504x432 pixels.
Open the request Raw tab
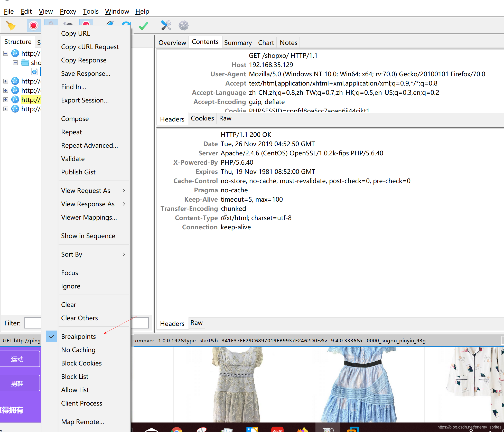pos(225,118)
